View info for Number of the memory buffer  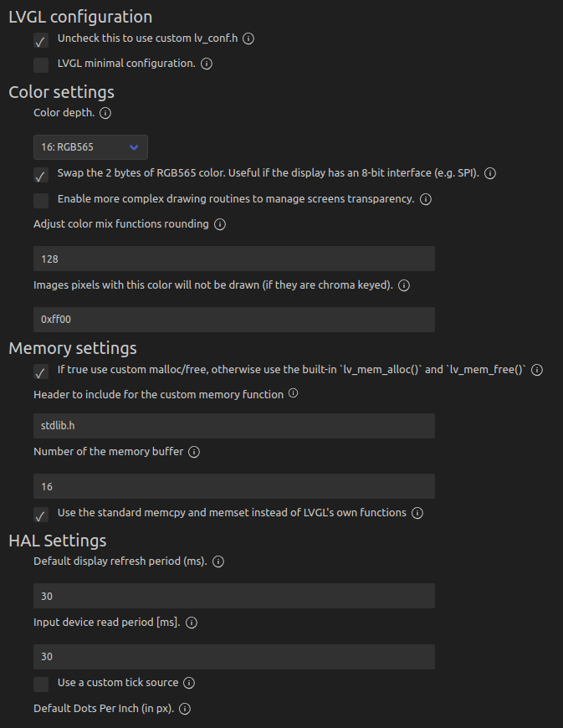pos(194,452)
